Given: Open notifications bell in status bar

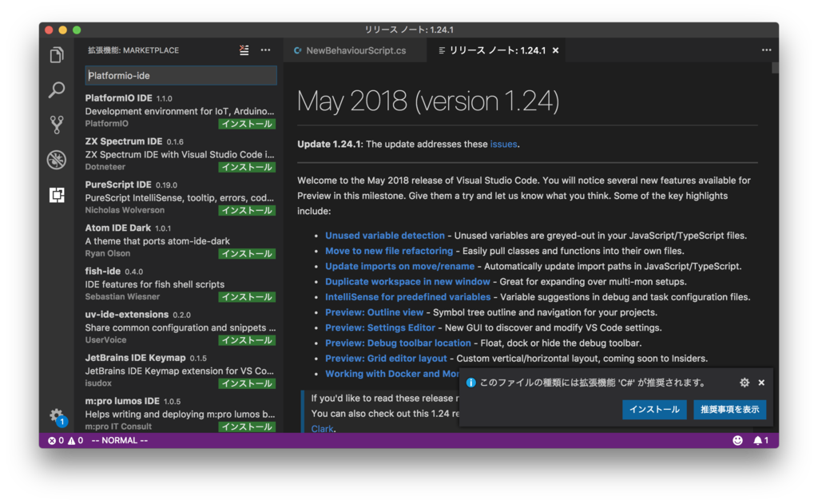Looking at the screenshot, I should point(760,440).
